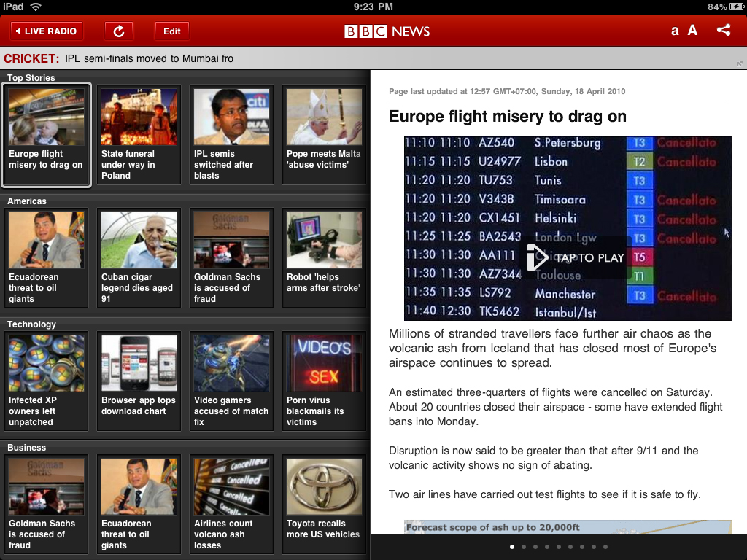This screenshot has height=560, width=747.
Task: Select 'Cuban cigar legend dies aged 91'
Action: (139, 257)
